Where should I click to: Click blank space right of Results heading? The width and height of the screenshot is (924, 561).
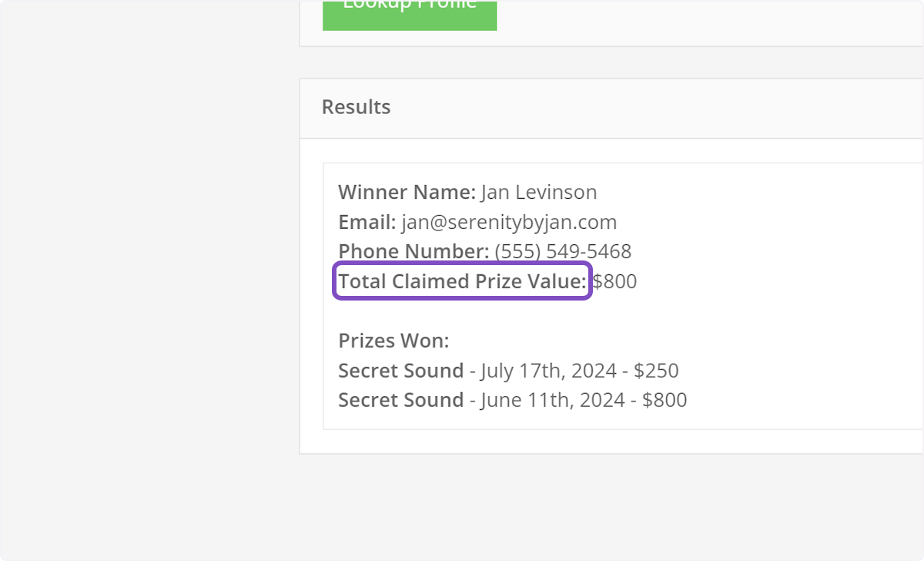pos(654,107)
